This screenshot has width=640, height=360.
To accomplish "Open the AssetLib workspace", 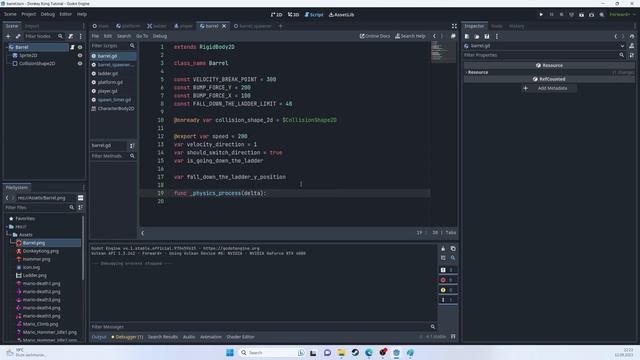I will click(x=342, y=15).
